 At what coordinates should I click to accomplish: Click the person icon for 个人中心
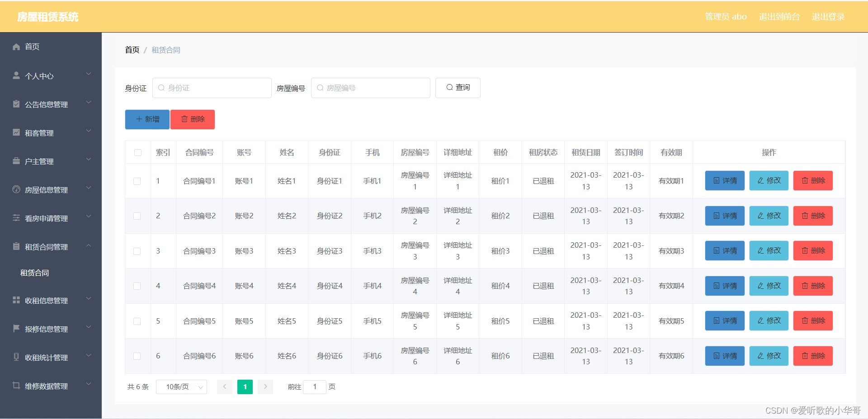pos(16,75)
